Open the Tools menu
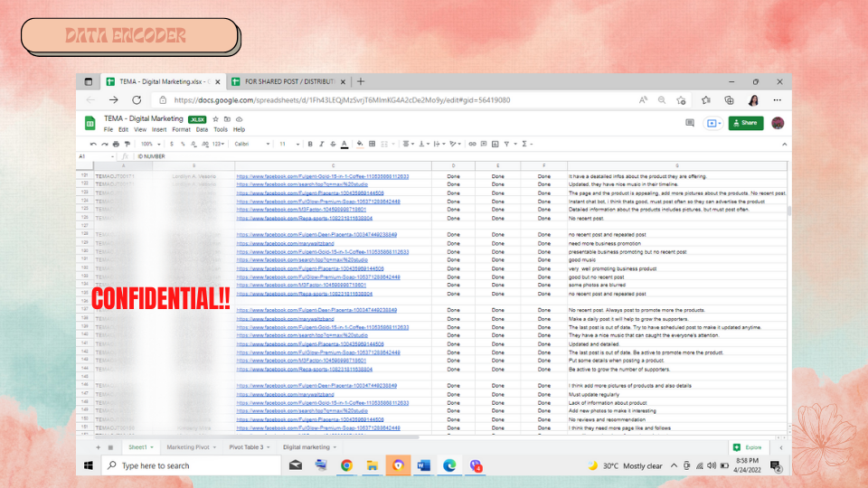868x488 pixels. point(221,129)
